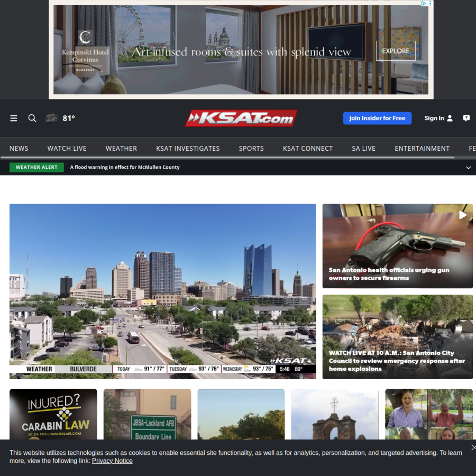
Task: Open the feedback chat icon
Action: (x=466, y=118)
